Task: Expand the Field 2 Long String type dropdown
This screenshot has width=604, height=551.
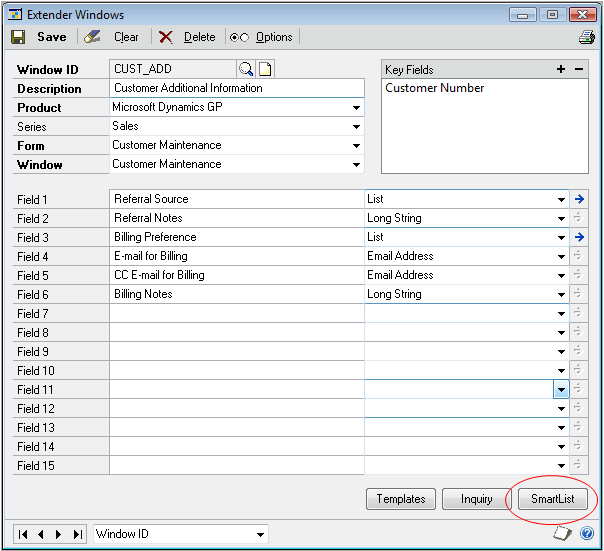Action: coord(561,219)
